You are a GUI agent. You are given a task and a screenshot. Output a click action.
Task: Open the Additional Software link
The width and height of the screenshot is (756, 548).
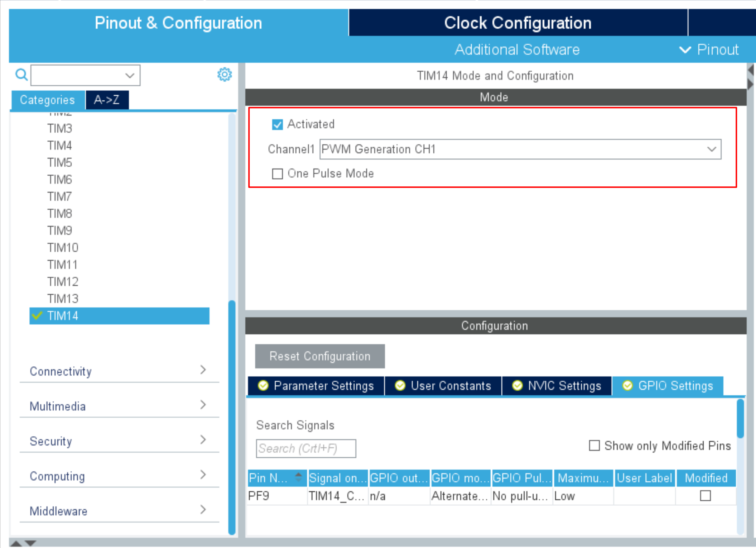coord(517,50)
